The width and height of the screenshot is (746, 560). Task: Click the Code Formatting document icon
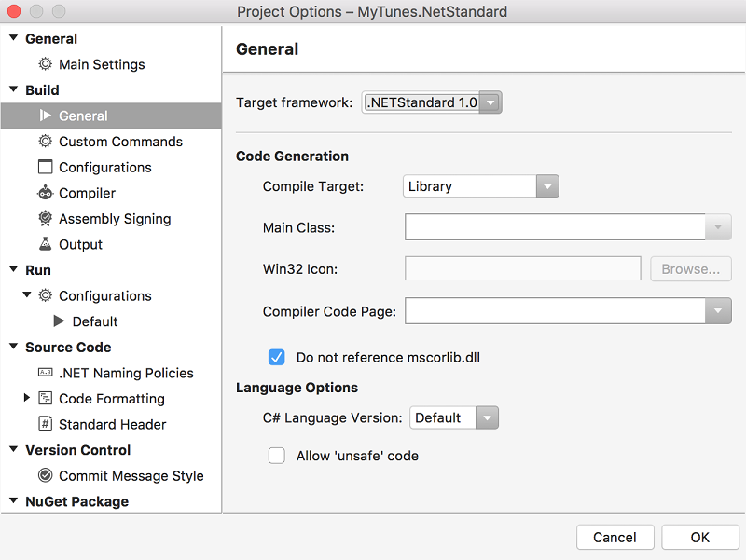pos(45,398)
